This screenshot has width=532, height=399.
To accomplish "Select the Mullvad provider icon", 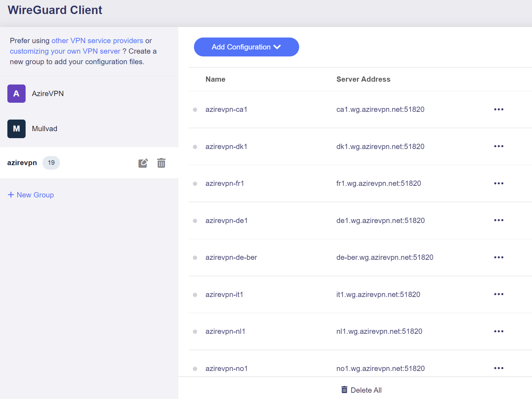I will [16, 129].
